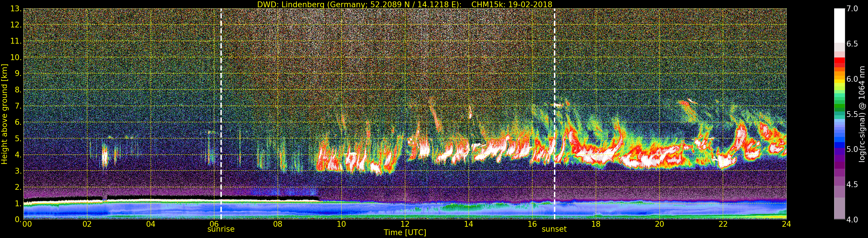This screenshot has width=868, height=238.
Task: Click the 13. tick on the height axis
Action: tap(16, 9)
